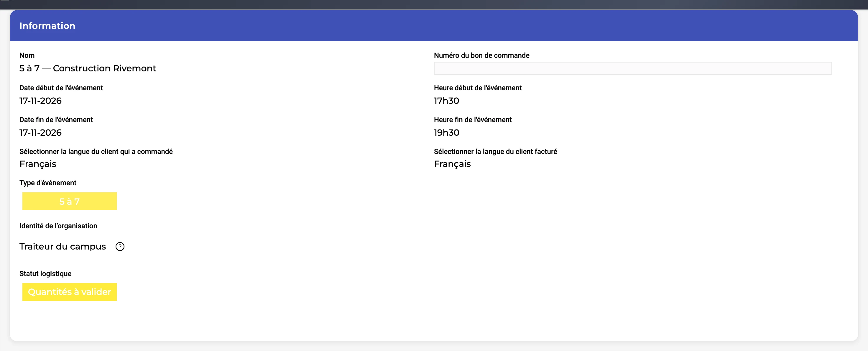This screenshot has width=868, height=351.
Task: Click the end time 19h30
Action: [446, 132]
